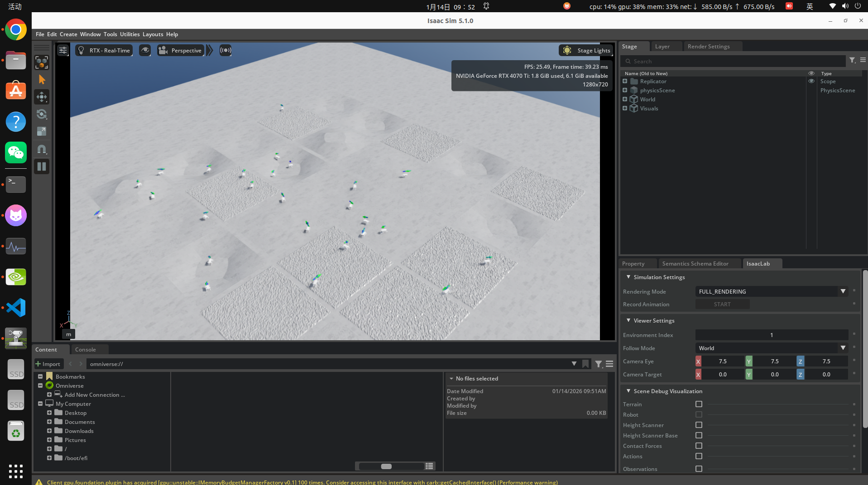This screenshot has width=868, height=485.
Task: Open the viewport show/hide eye menu
Action: [x=145, y=50]
